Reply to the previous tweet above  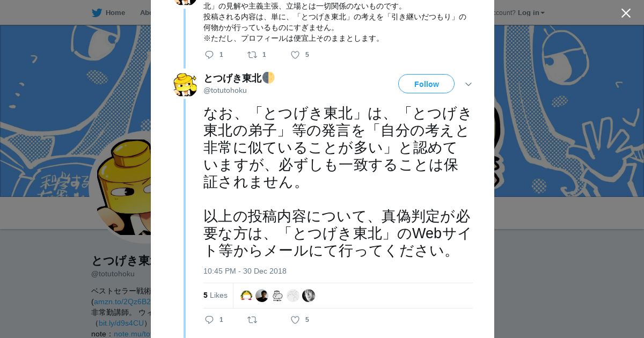coord(210,55)
